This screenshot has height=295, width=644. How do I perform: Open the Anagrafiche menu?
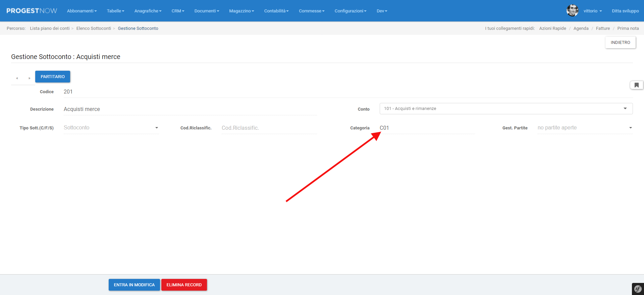pos(148,11)
